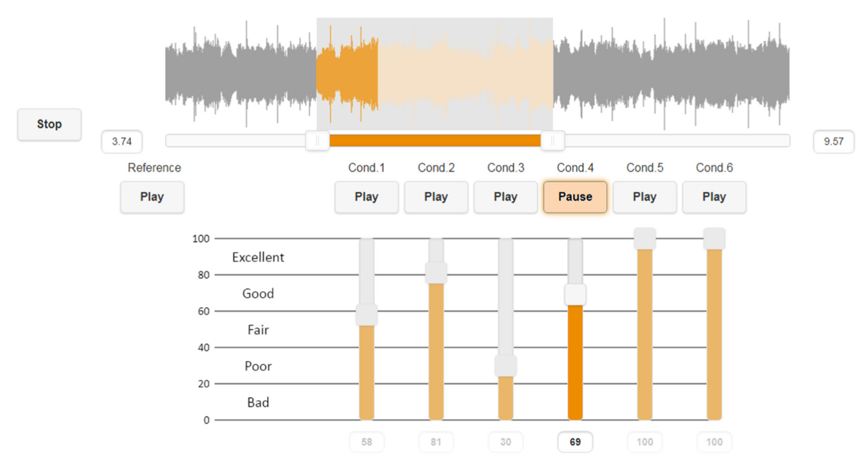Play Cond.2 audio

click(436, 197)
